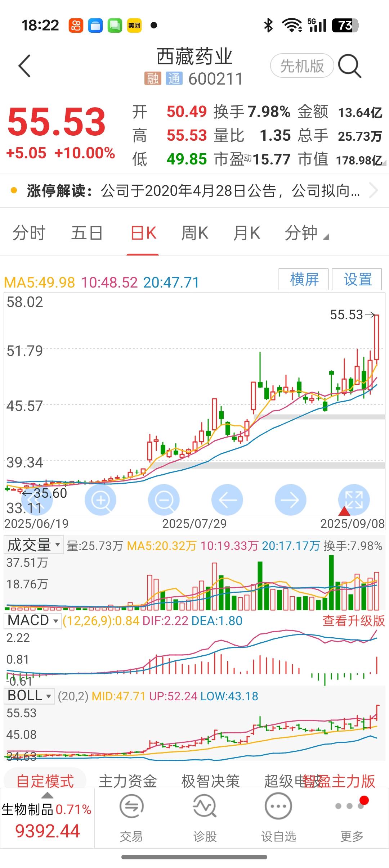This screenshot has width=389, height=868.
Task: Tap the battery indicator
Action: [x=345, y=25]
